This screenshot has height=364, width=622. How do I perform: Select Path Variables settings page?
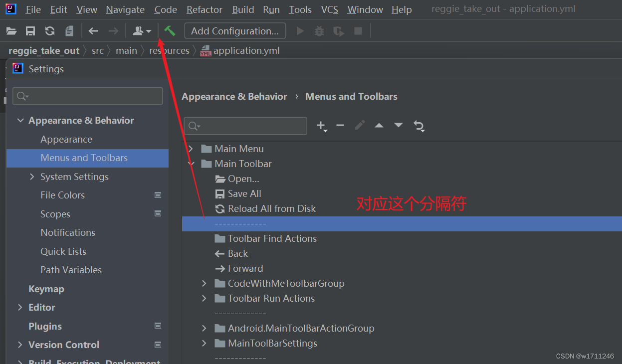tap(71, 270)
